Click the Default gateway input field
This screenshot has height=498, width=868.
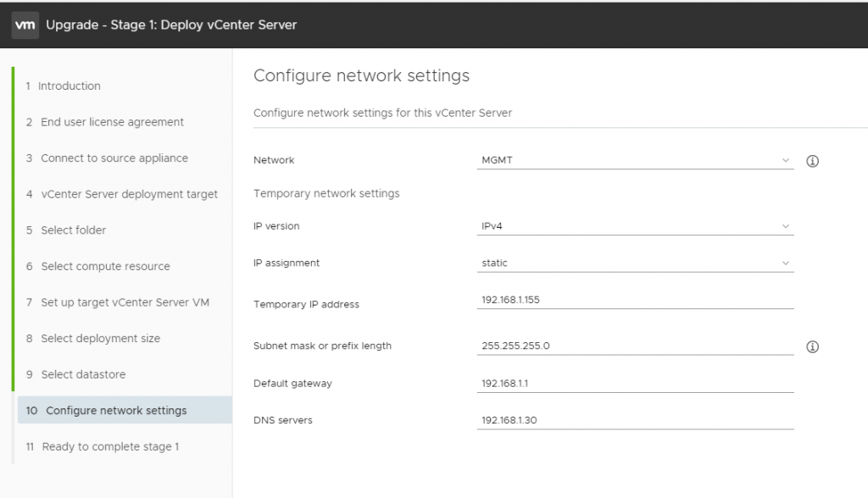pos(635,384)
